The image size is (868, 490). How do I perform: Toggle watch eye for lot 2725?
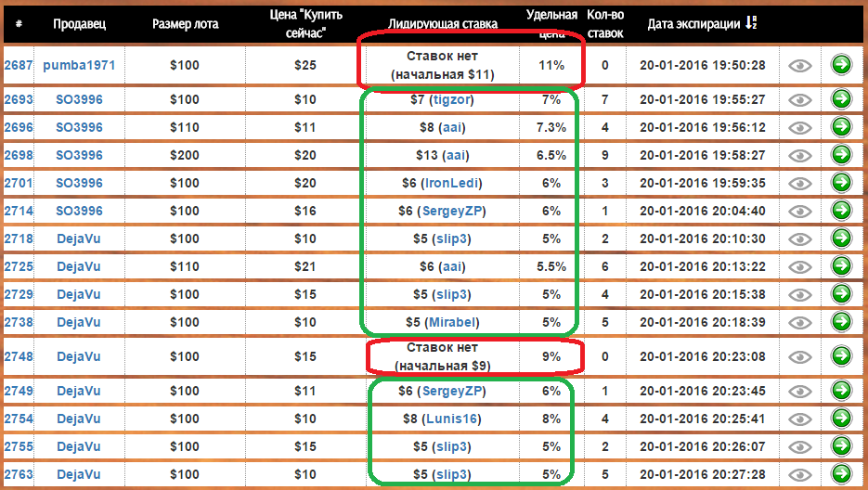tap(800, 266)
